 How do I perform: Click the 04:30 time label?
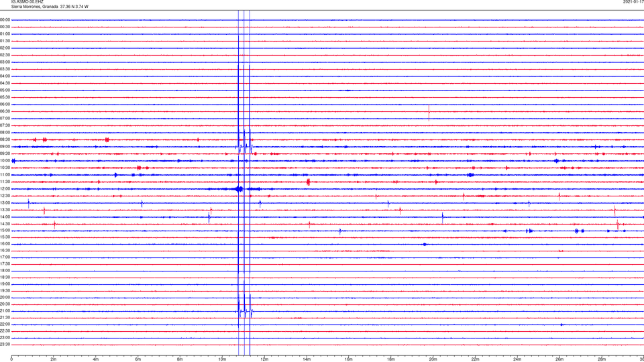tap(5, 83)
